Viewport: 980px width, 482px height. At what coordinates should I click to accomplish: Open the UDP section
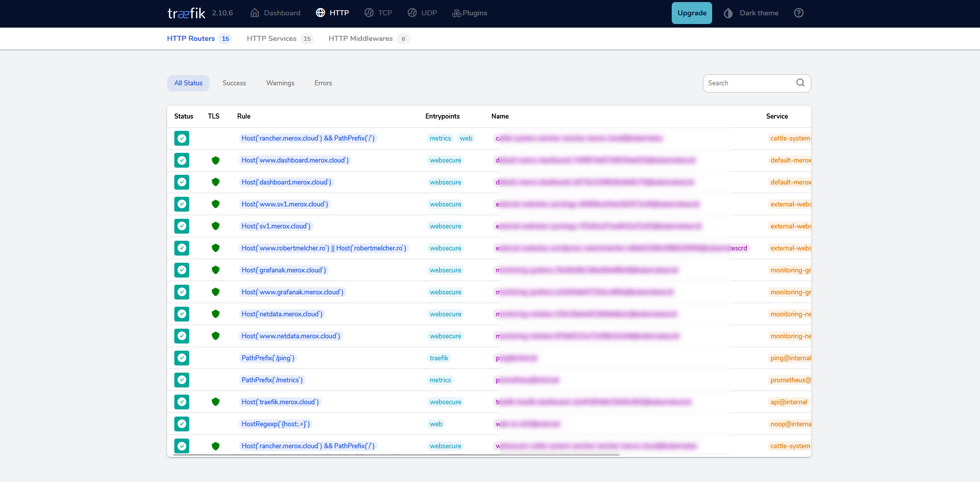click(x=422, y=13)
